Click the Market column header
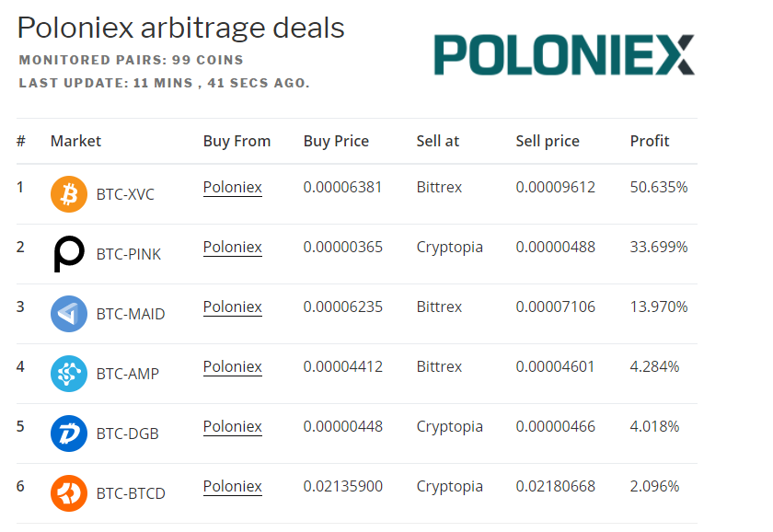Image resolution: width=773 pixels, height=532 pixels. [x=75, y=141]
